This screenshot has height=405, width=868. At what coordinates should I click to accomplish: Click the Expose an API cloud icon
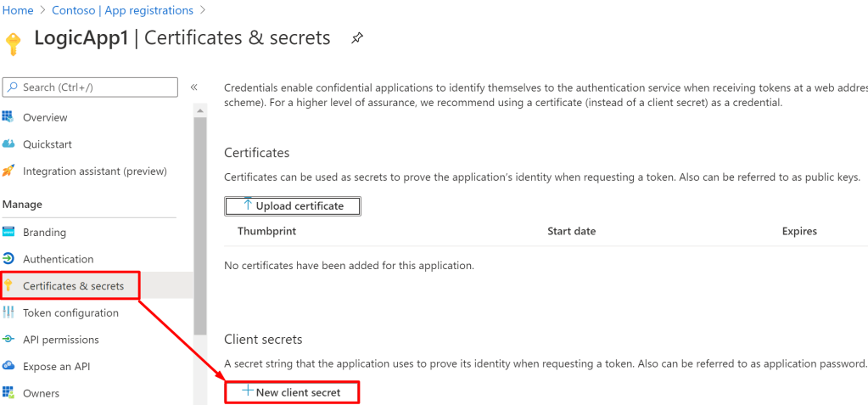(x=8, y=366)
